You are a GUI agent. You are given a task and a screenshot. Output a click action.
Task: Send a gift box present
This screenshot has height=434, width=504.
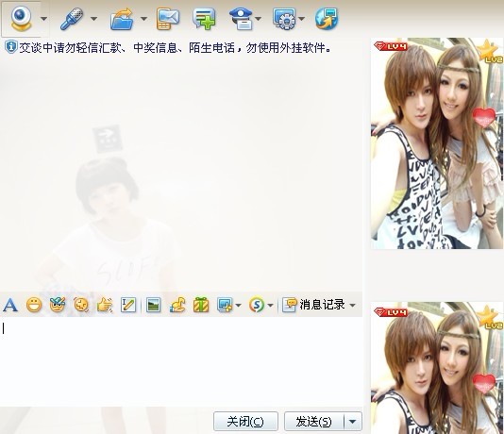[x=201, y=305]
